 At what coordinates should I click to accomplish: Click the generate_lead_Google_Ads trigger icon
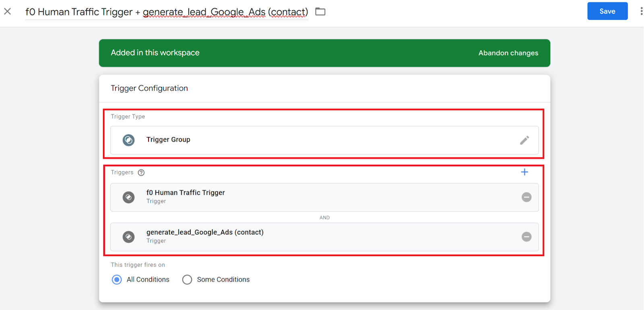(129, 237)
